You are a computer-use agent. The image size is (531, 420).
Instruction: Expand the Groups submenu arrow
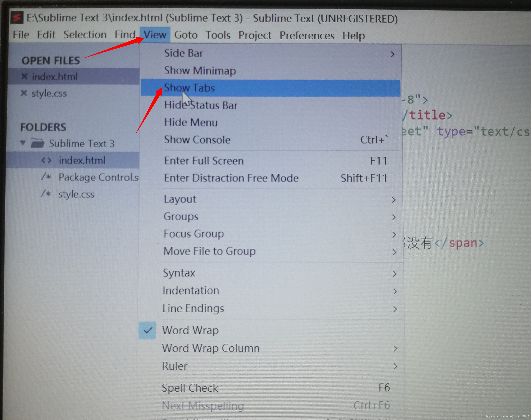pos(394,217)
